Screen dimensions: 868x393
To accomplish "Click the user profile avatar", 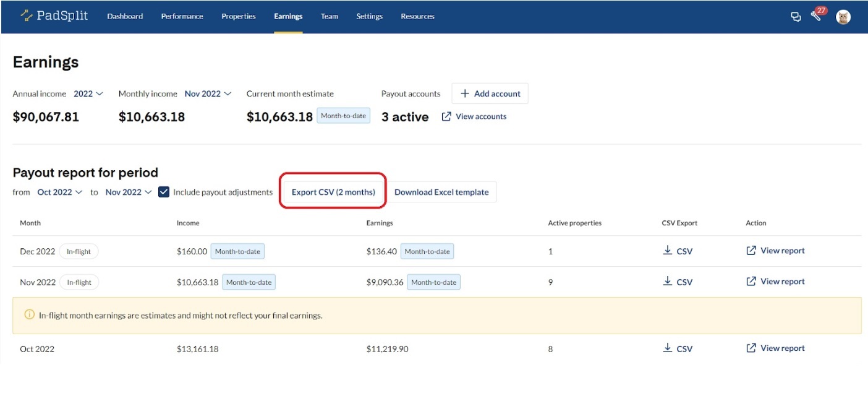I will 843,17.
